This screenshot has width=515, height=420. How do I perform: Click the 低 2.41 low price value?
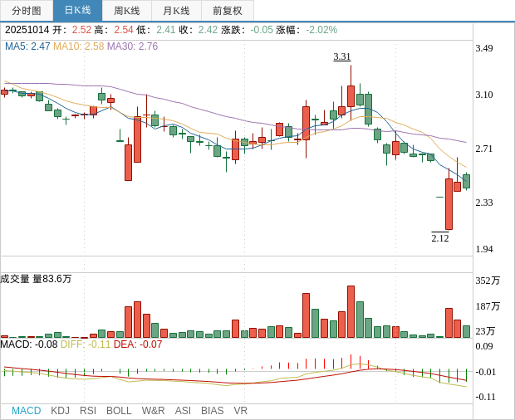point(165,30)
